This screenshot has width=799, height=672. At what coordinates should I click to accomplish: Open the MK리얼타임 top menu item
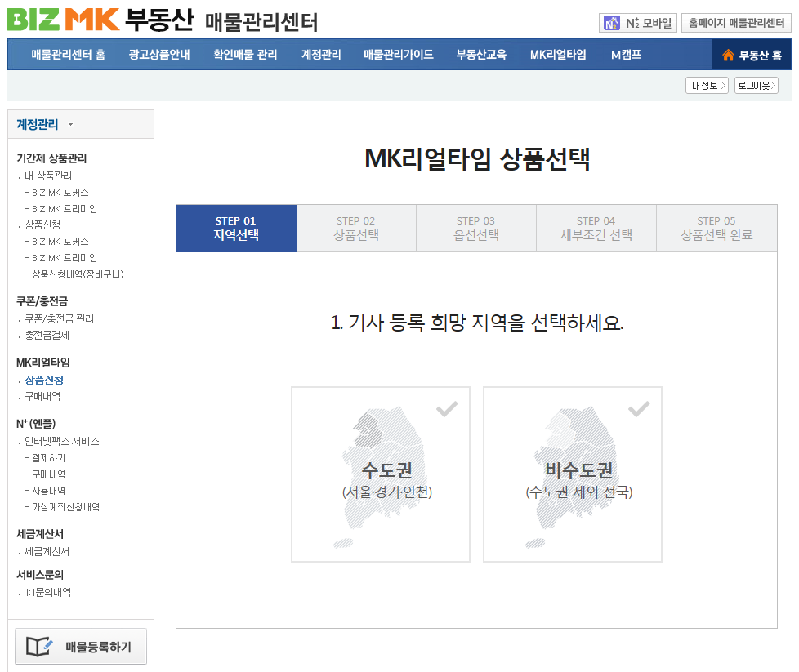558,55
